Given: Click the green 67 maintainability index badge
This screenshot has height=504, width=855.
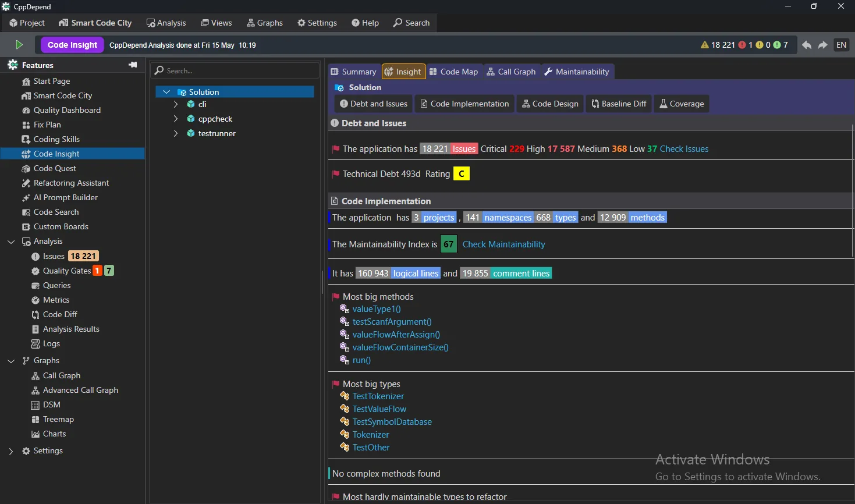Looking at the screenshot, I should 448,244.
